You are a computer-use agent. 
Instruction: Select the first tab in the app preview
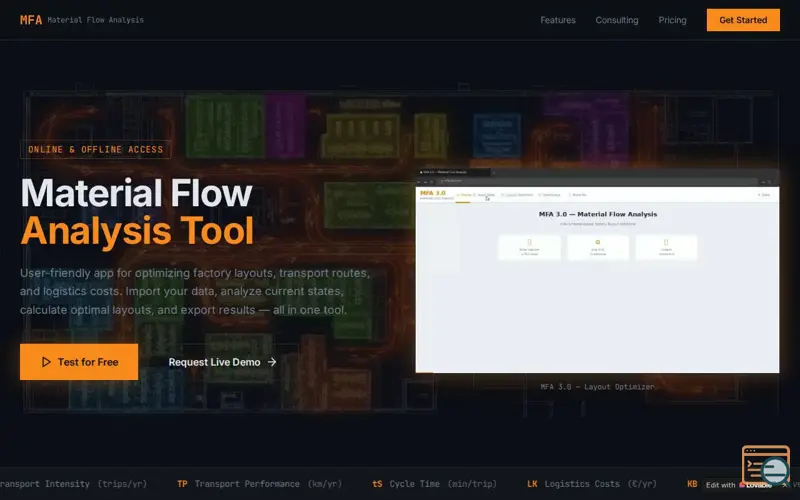click(x=463, y=195)
